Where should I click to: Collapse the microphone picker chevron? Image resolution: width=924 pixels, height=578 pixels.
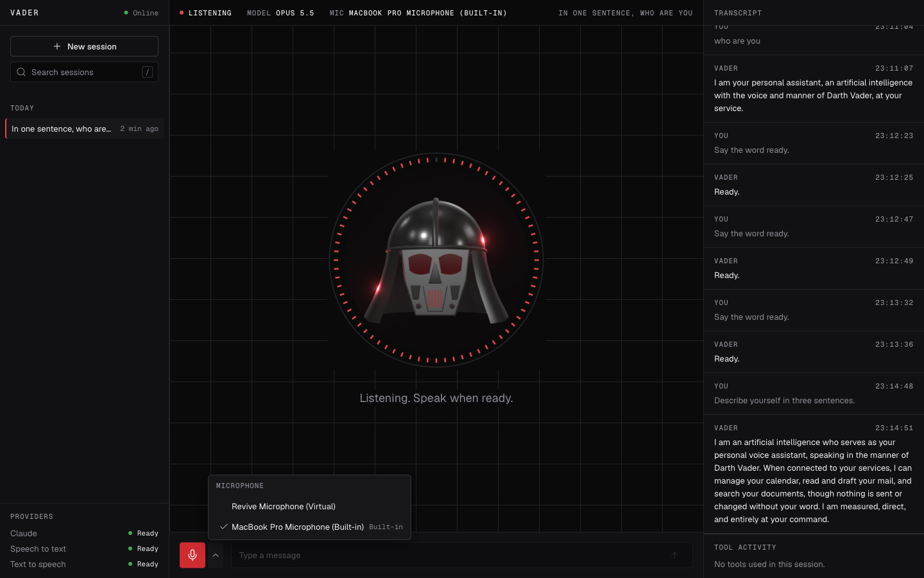[x=216, y=555]
